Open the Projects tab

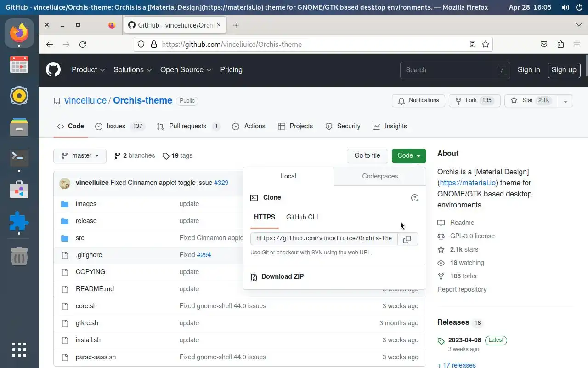[295, 126]
